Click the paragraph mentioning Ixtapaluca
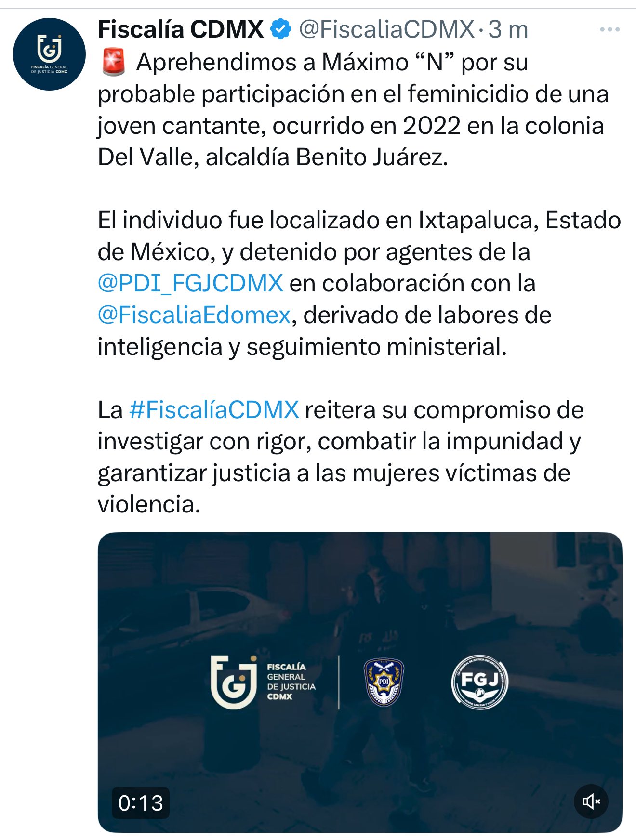This screenshot has width=636, height=840. 359,283
